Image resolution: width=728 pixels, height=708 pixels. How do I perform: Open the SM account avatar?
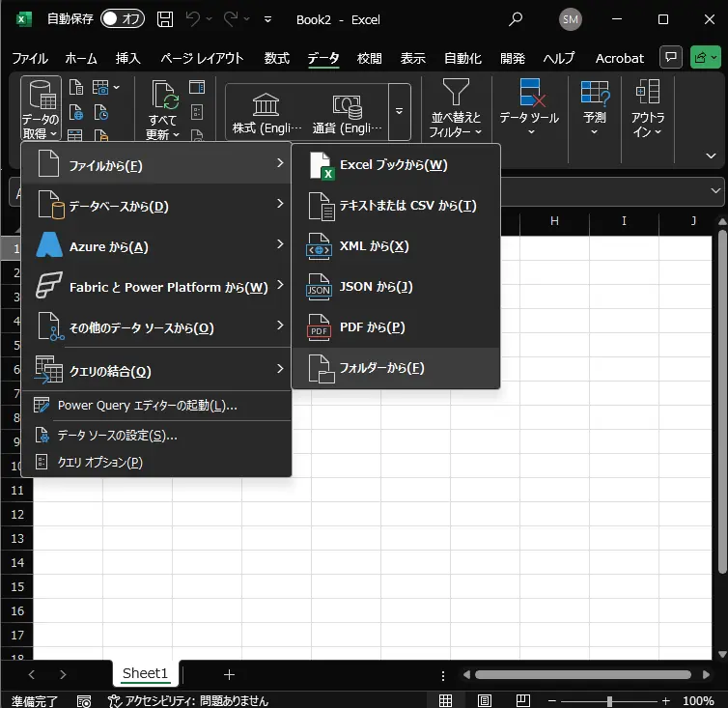571,19
